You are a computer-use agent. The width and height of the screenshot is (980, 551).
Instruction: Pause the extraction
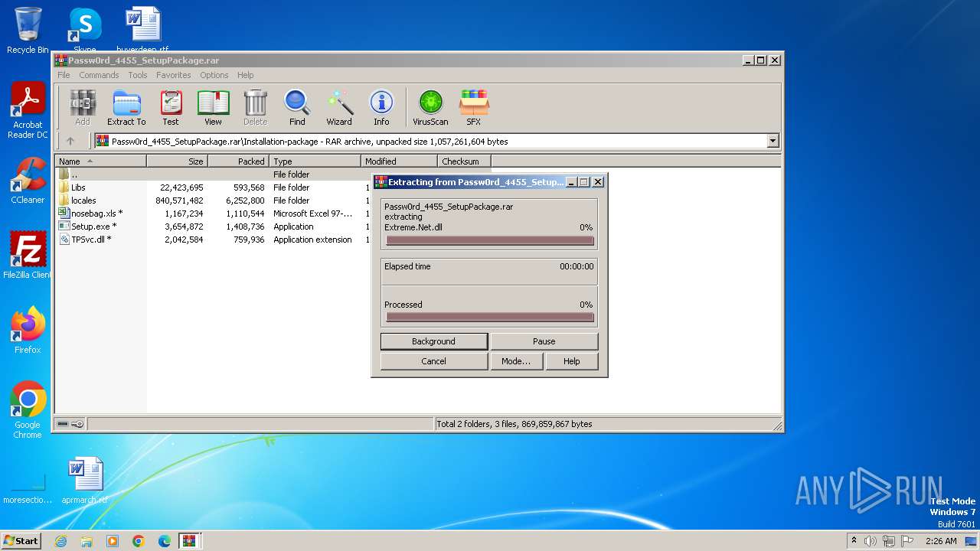544,341
